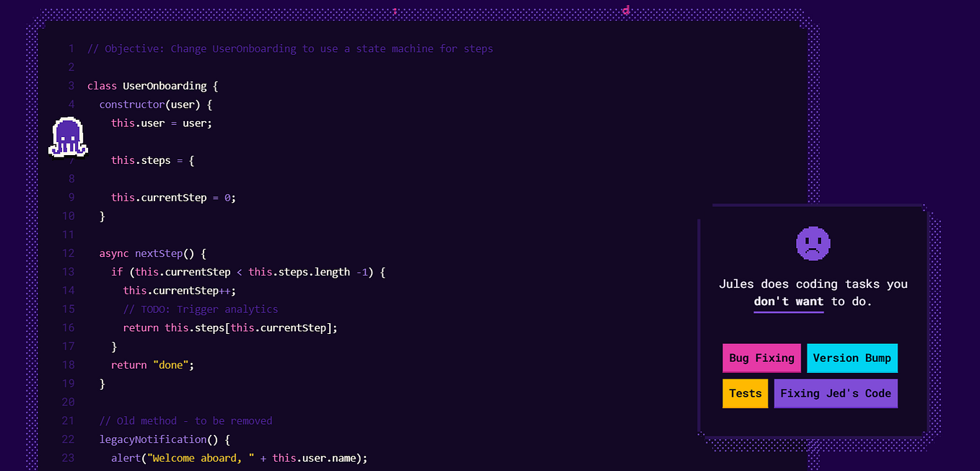Viewport: 980px width, 471px height.
Task: Click the this.currentStep = 0 assignment
Action: click(x=173, y=197)
